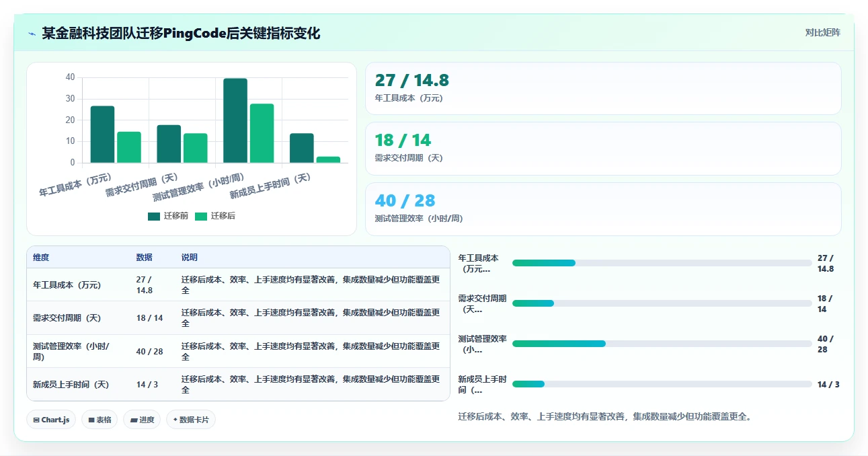Screen dimensions: 868x456
Task: Click the 进度 tag chip
Action: click(x=143, y=420)
